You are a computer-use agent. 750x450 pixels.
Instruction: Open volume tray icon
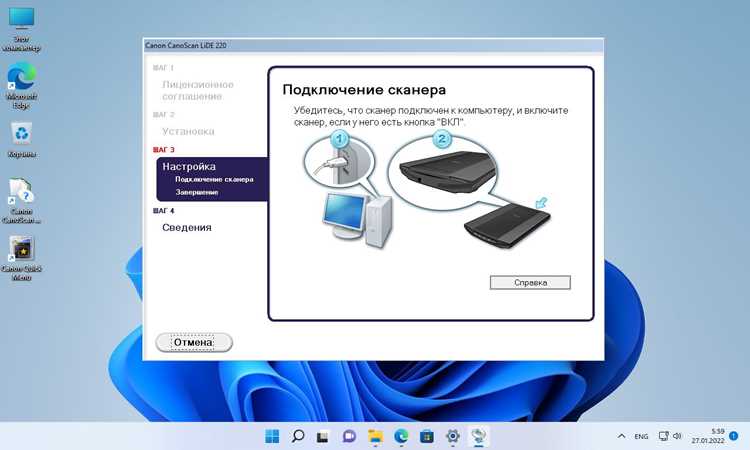click(x=677, y=436)
